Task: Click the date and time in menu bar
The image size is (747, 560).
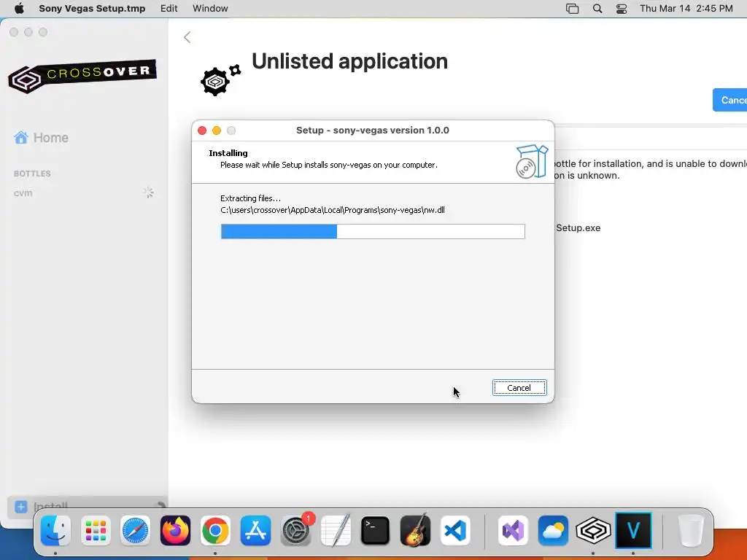Action: pyautogui.click(x=686, y=8)
